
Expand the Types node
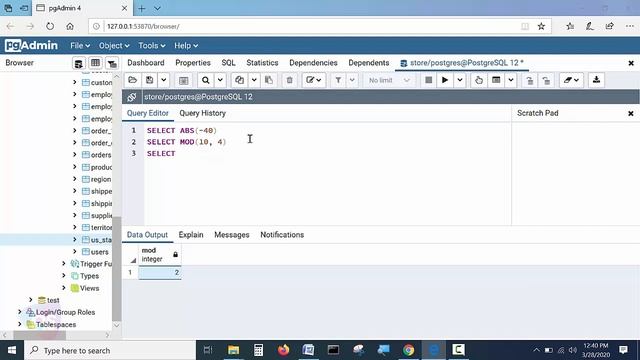64,276
